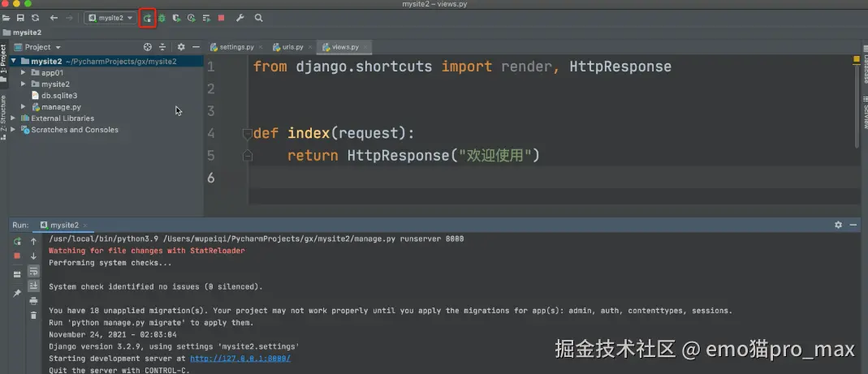Close the urls.py tab
This screenshot has width=868, height=374.
coord(310,48)
